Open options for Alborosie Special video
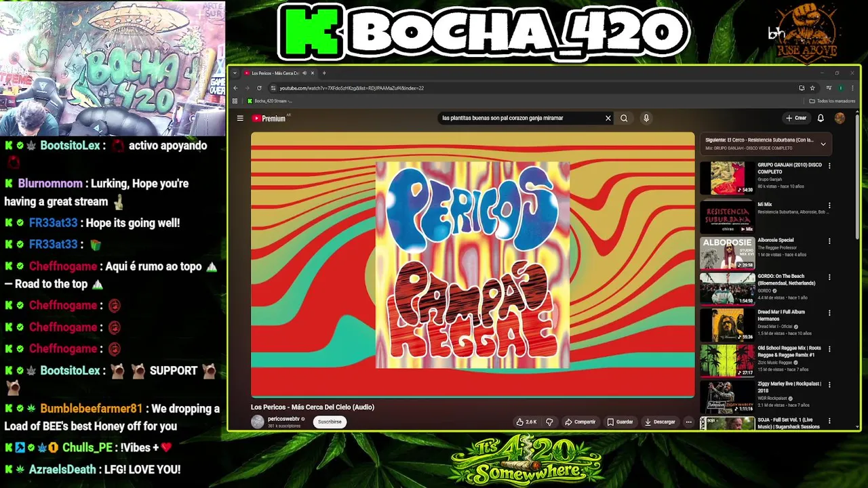This screenshot has height=488, width=868. point(829,241)
